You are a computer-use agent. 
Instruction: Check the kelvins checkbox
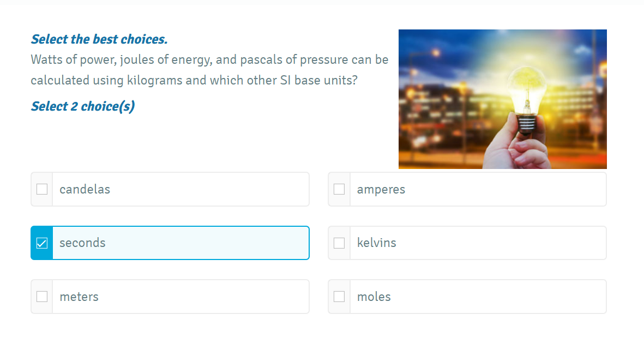coord(339,243)
